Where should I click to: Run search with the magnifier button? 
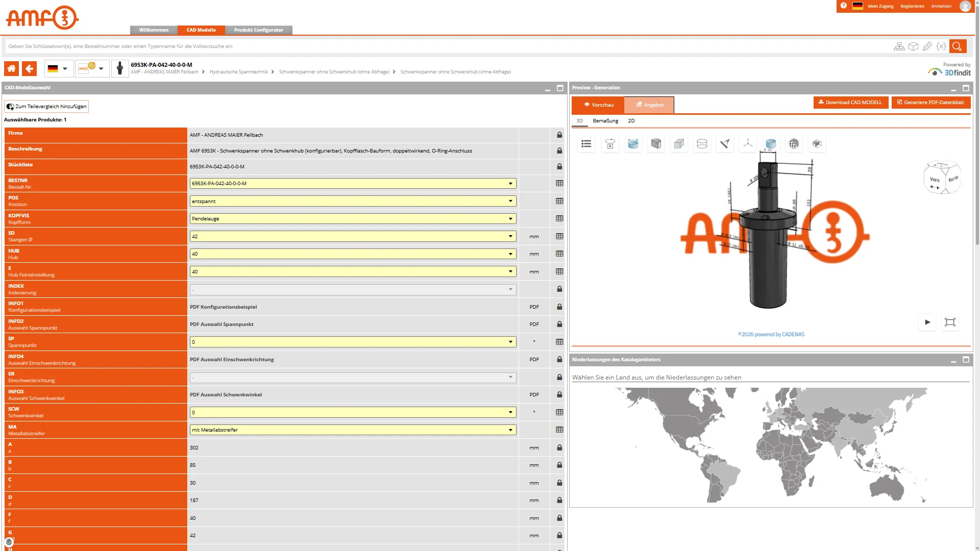coord(957,46)
